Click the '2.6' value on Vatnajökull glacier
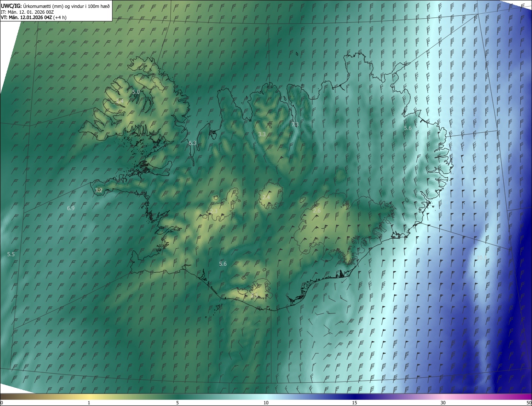The width and height of the screenshot is (532, 406). [317, 211]
